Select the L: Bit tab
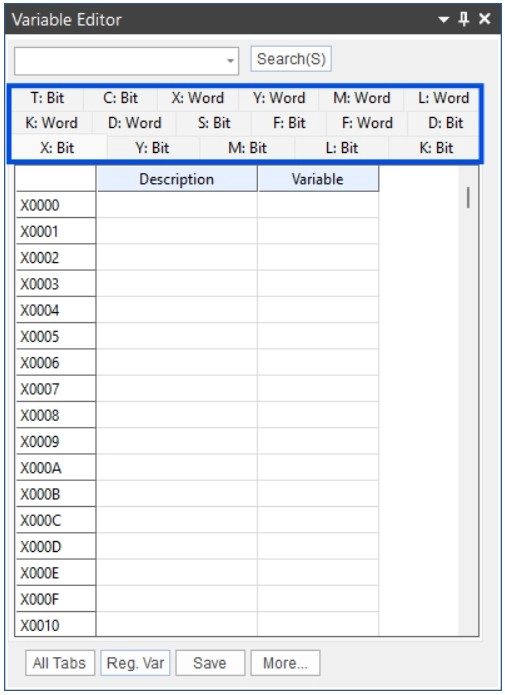This screenshot has width=505, height=695. coord(341,148)
